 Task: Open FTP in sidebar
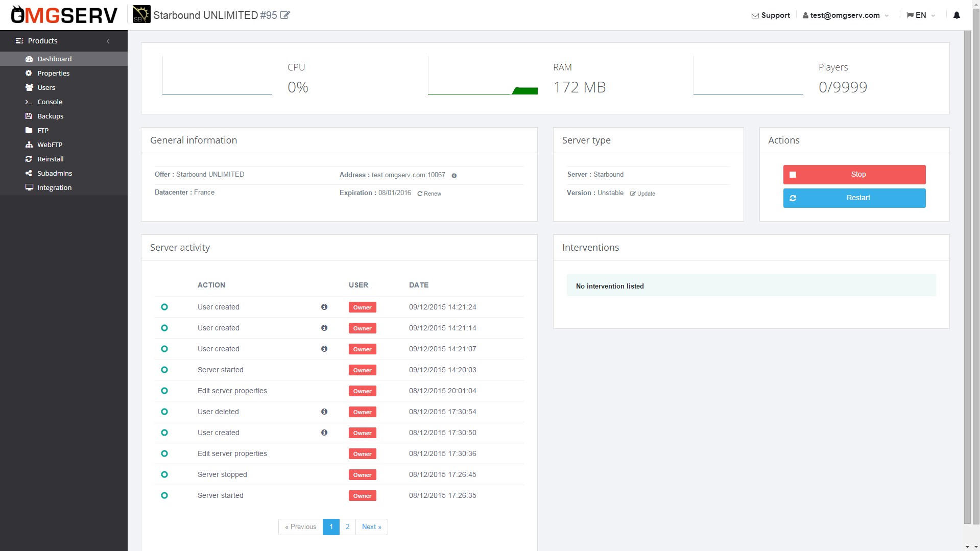pos(64,130)
